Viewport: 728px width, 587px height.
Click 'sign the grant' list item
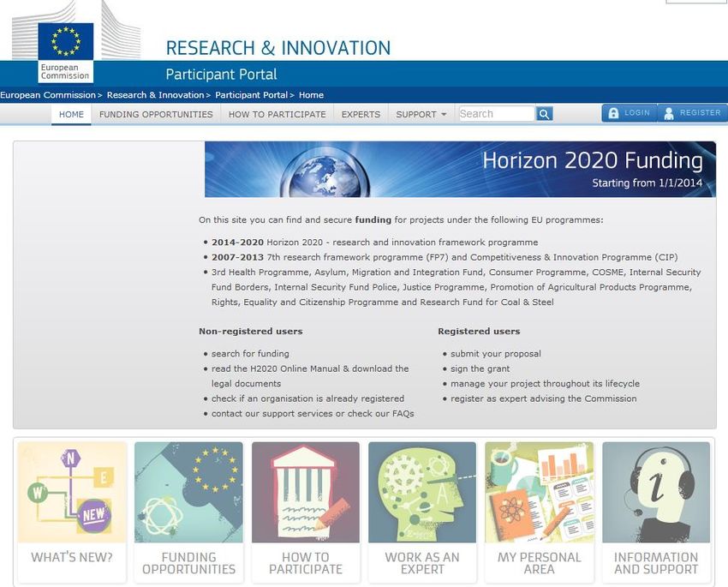tap(480, 368)
